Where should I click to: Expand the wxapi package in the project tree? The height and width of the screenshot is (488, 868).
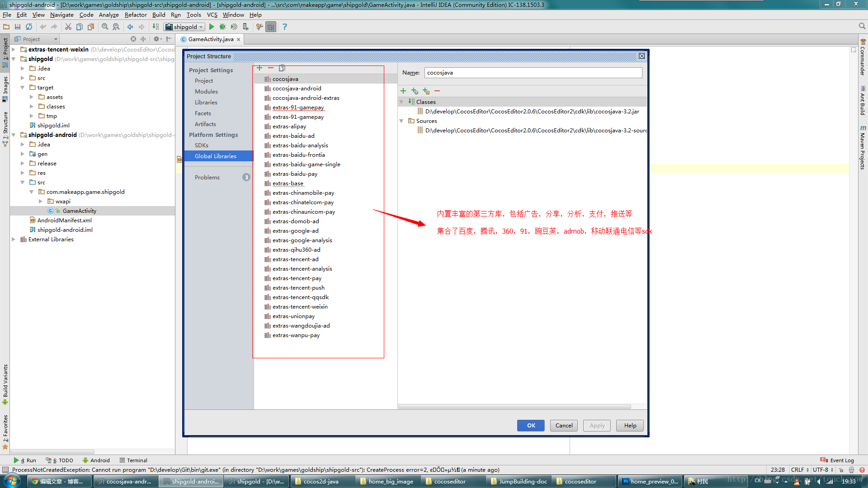click(41, 202)
